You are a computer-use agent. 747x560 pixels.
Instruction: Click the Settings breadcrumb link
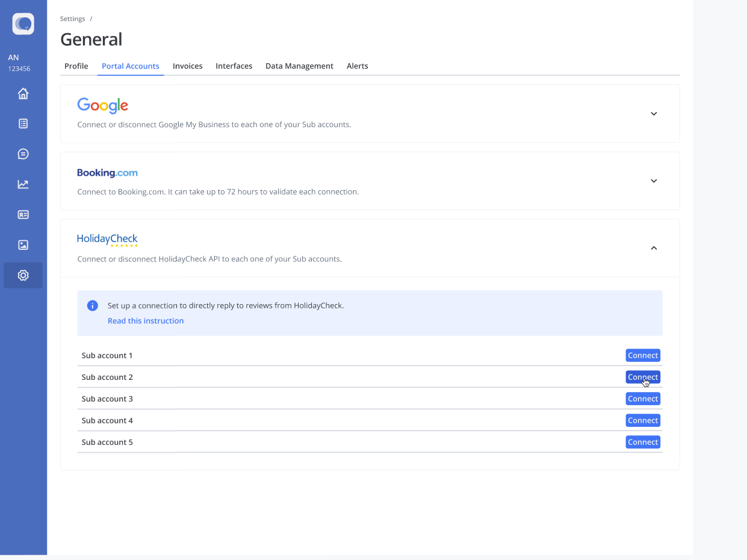pos(72,19)
